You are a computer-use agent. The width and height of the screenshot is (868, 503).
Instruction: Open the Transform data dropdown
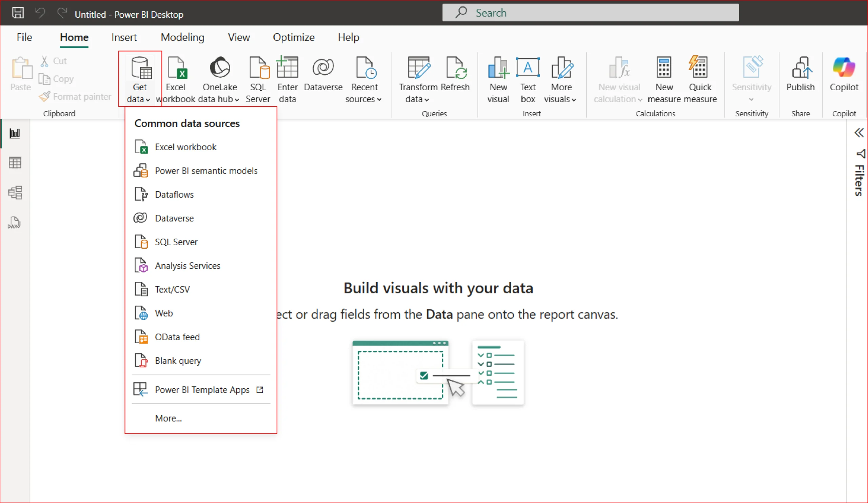418,79
